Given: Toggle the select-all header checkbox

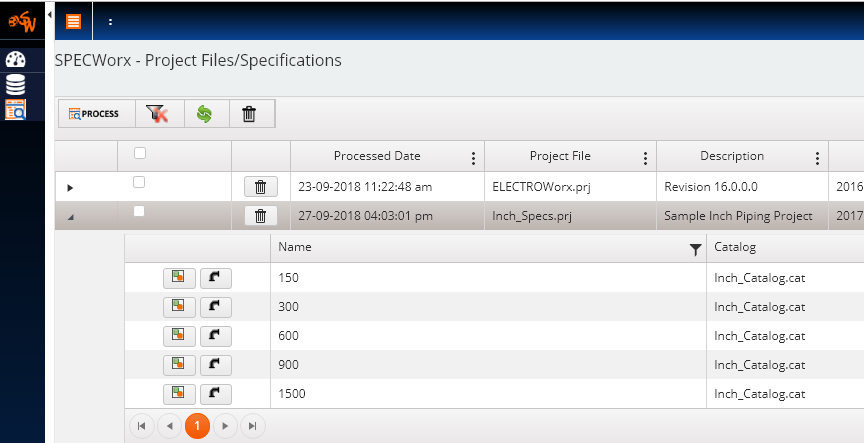Looking at the screenshot, I should pos(140,153).
